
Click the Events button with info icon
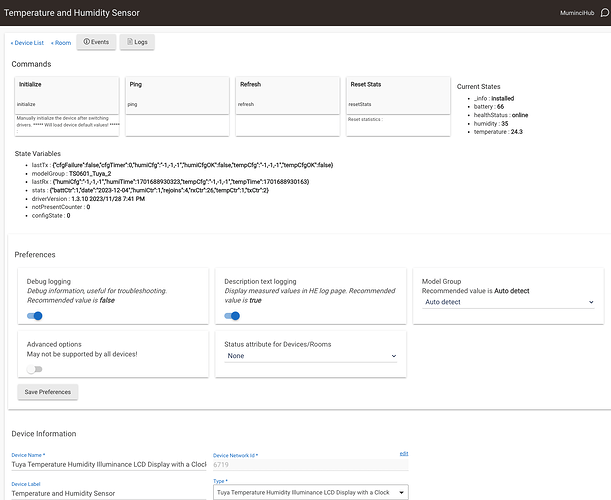click(94, 42)
